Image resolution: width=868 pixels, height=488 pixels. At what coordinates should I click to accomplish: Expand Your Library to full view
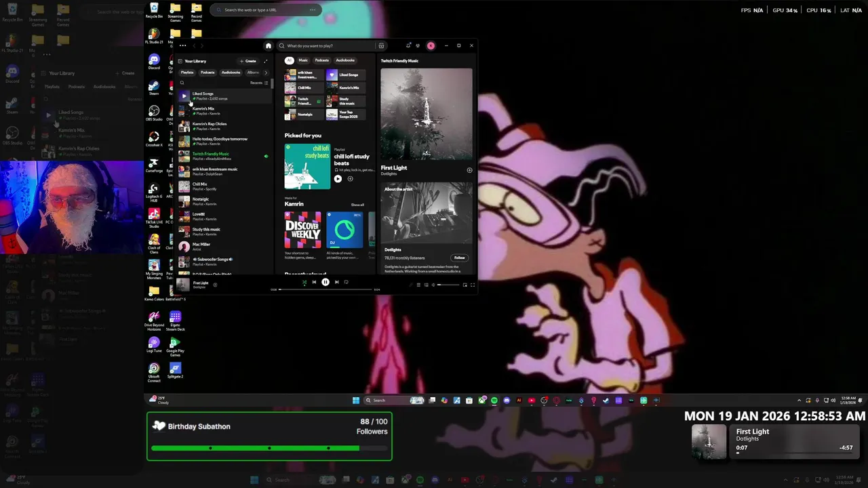pos(266,61)
